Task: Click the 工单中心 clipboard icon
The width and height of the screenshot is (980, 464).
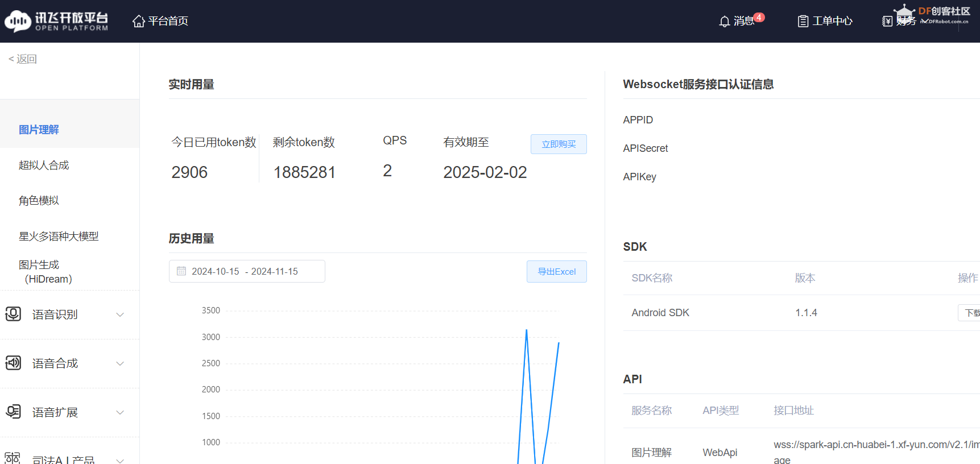Action: 803,22
